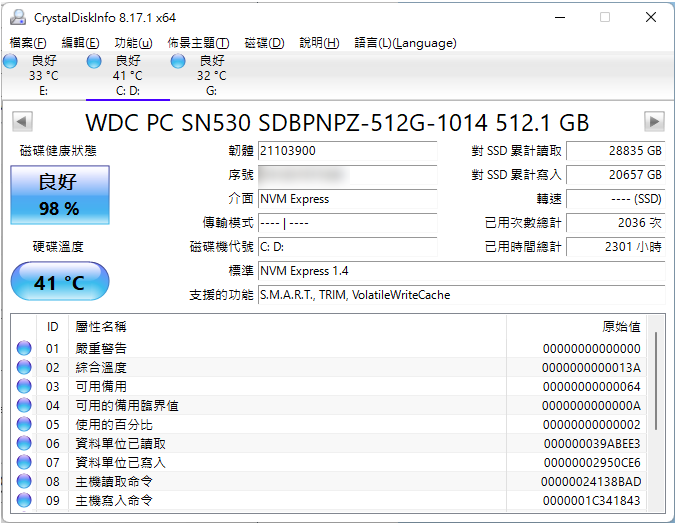Screen dimensions: 676x525
Task: Select the 資料單位已寫入 attribute row
Action: click(329, 462)
